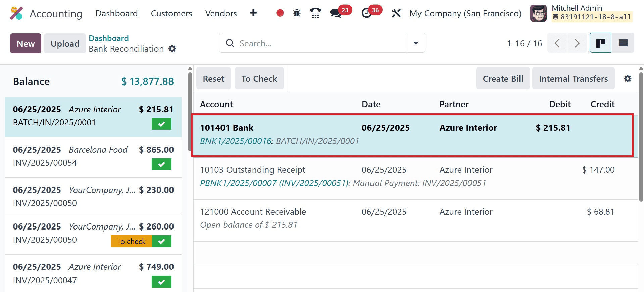
Task: Click the wrench and screwdriver tools icon
Action: 396,13
